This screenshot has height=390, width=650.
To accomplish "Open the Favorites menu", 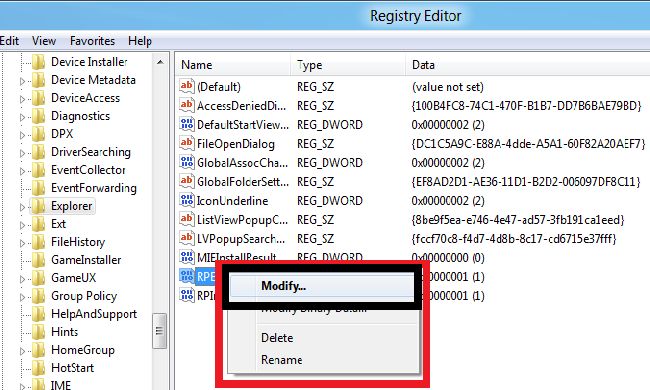I will click(92, 41).
